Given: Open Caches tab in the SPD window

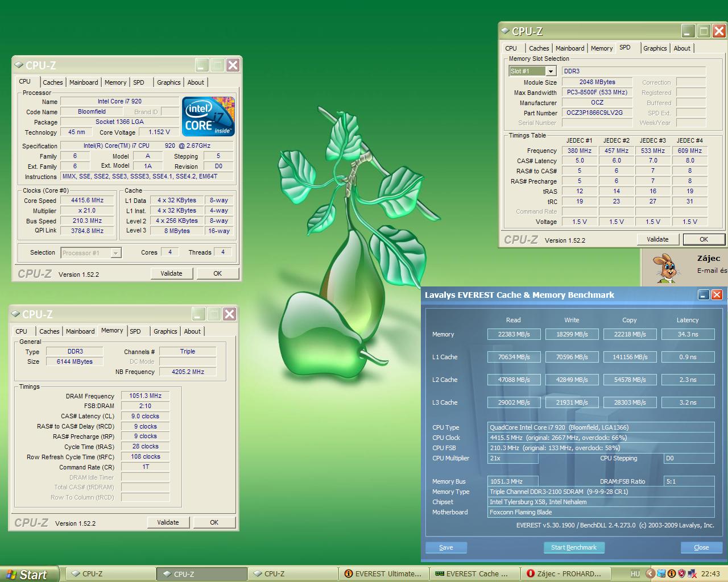Looking at the screenshot, I should pos(539,48).
